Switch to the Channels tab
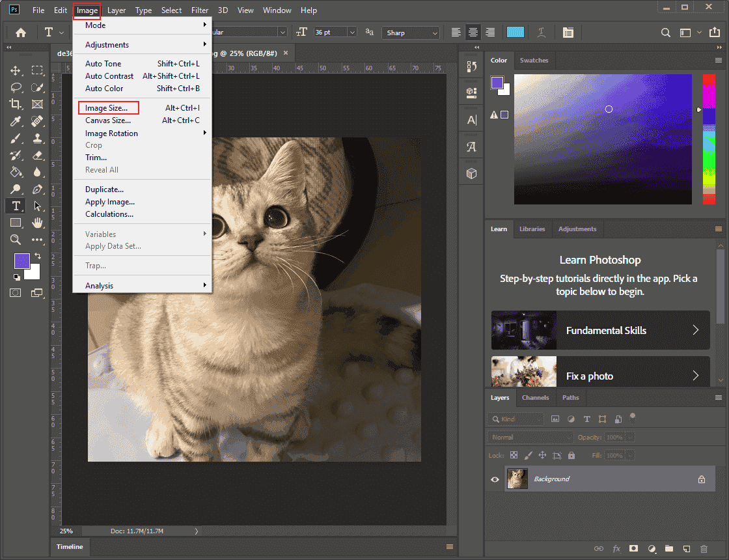This screenshot has height=560, width=729. click(535, 398)
